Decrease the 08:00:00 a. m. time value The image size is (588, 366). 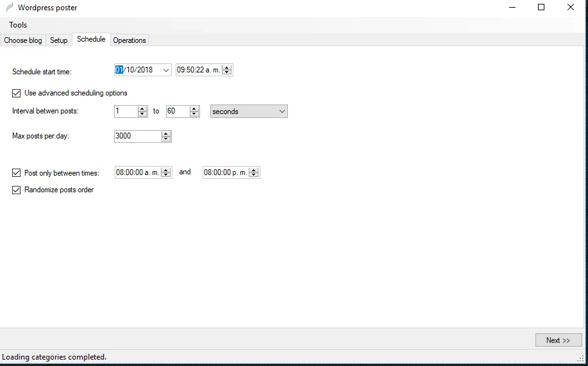[165, 175]
